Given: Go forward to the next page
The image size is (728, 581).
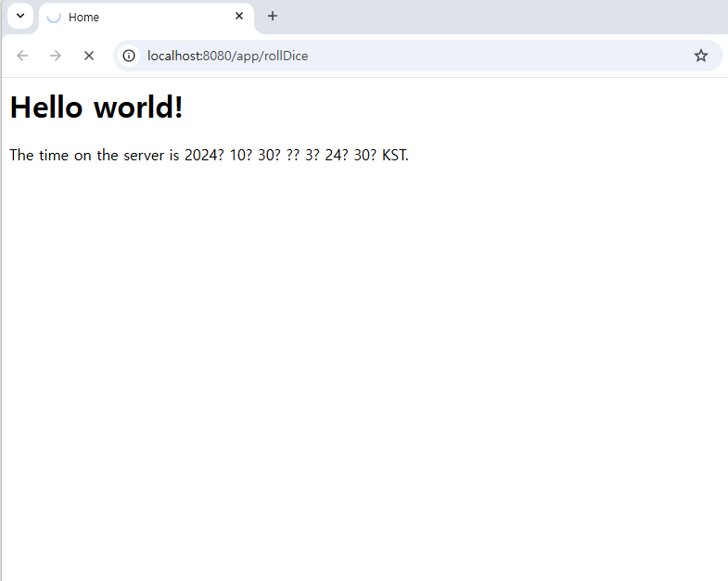Looking at the screenshot, I should [56, 56].
